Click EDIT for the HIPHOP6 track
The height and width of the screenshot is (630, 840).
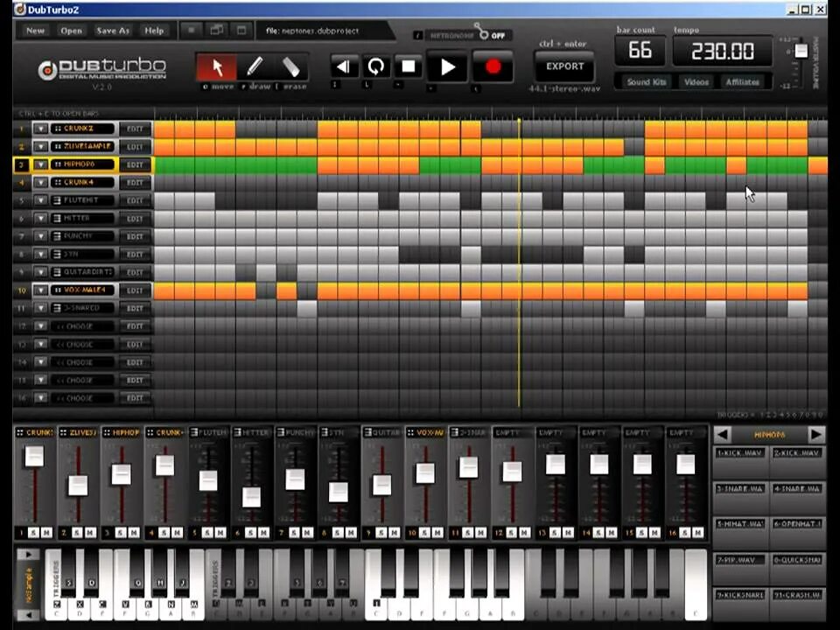tap(135, 165)
